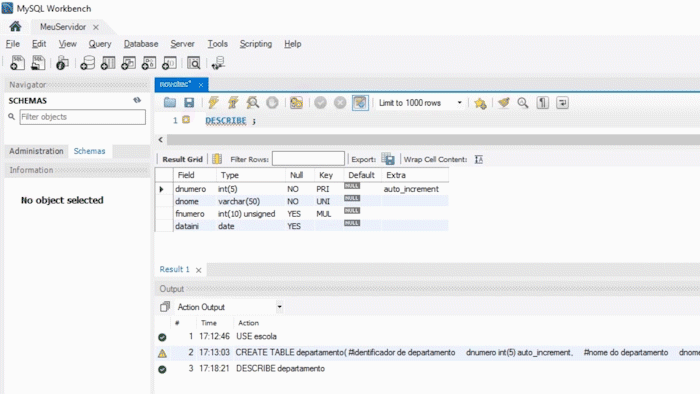
Task: Create a new SQL tab icon
Action: tap(17, 63)
